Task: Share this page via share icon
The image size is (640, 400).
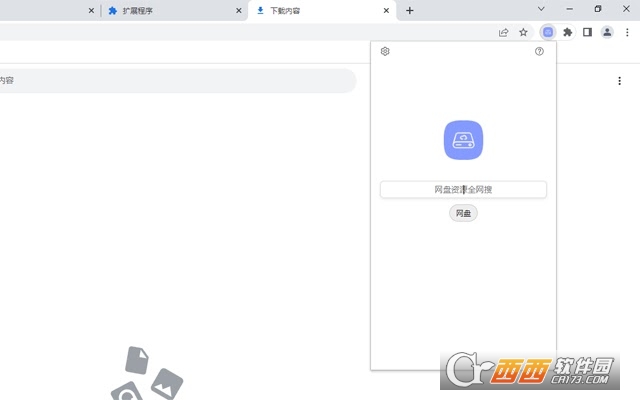Action: point(504,32)
